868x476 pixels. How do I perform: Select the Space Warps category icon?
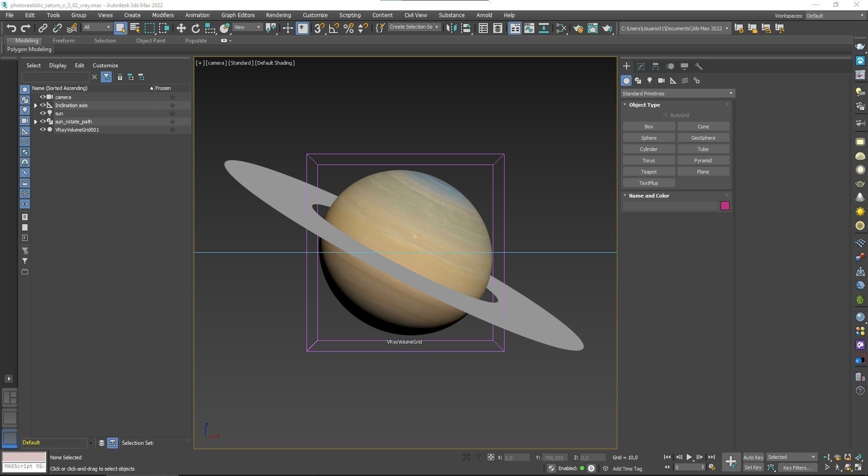coord(685,80)
